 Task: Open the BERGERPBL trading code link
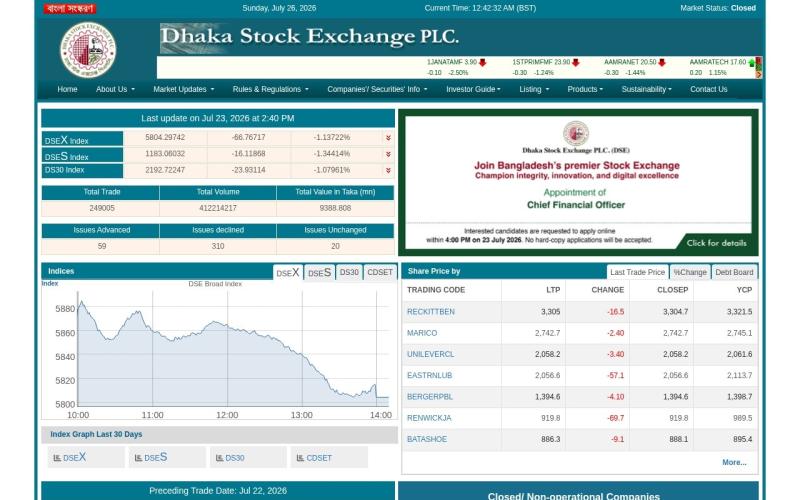(430, 397)
